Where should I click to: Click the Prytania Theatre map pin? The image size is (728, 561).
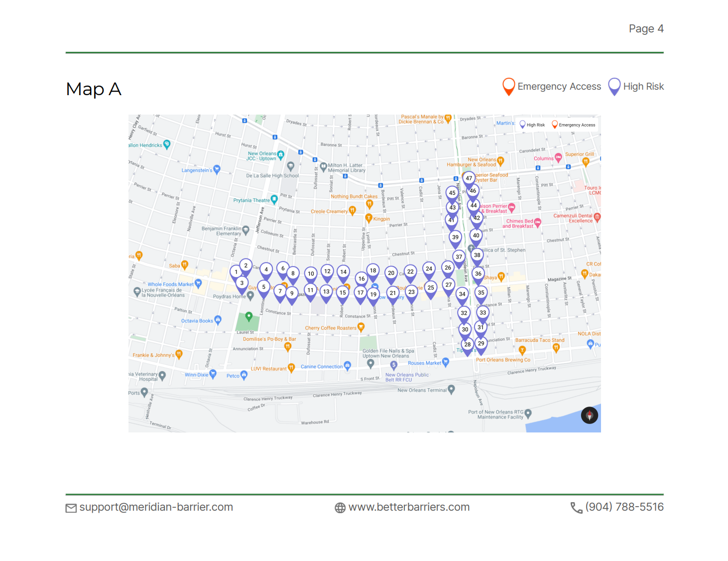coord(274,200)
